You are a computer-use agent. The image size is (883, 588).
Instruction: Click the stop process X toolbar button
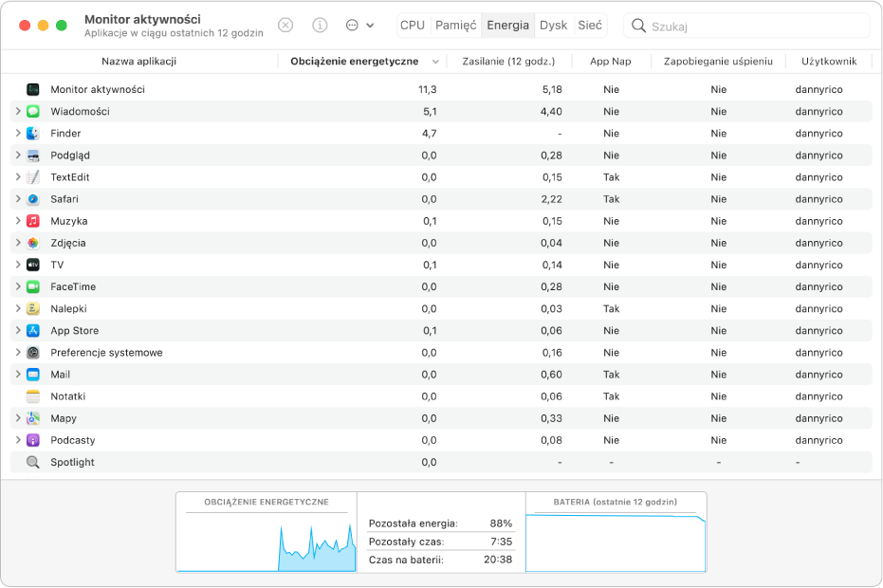[286, 26]
